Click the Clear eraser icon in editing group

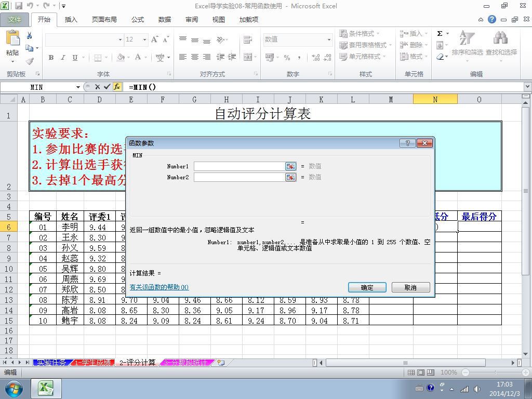coord(440,57)
